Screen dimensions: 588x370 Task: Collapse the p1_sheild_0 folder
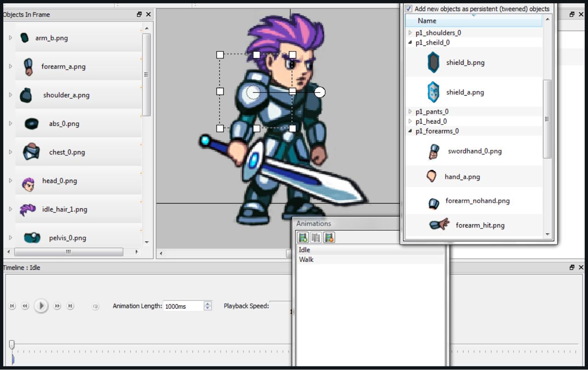pos(410,42)
